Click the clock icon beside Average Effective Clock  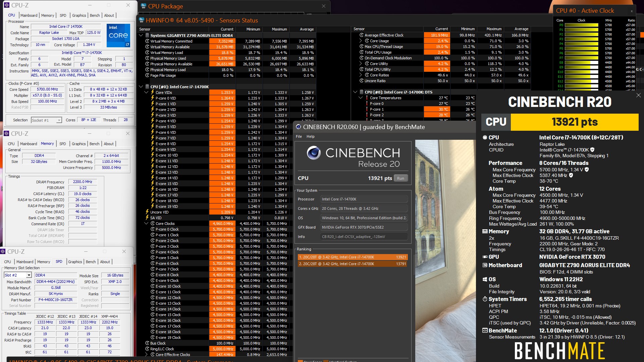tap(362, 35)
